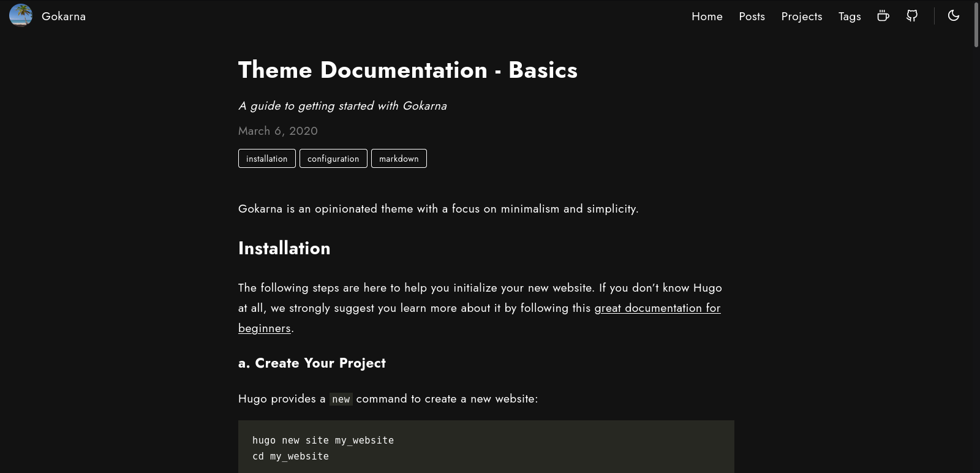Navigate to the Projects page
The image size is (980, 473).
(x=801, y=17)
